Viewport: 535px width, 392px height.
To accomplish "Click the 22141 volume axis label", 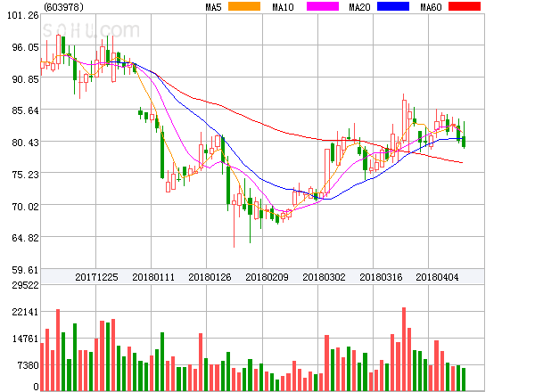I will click(x=26, y=312).
